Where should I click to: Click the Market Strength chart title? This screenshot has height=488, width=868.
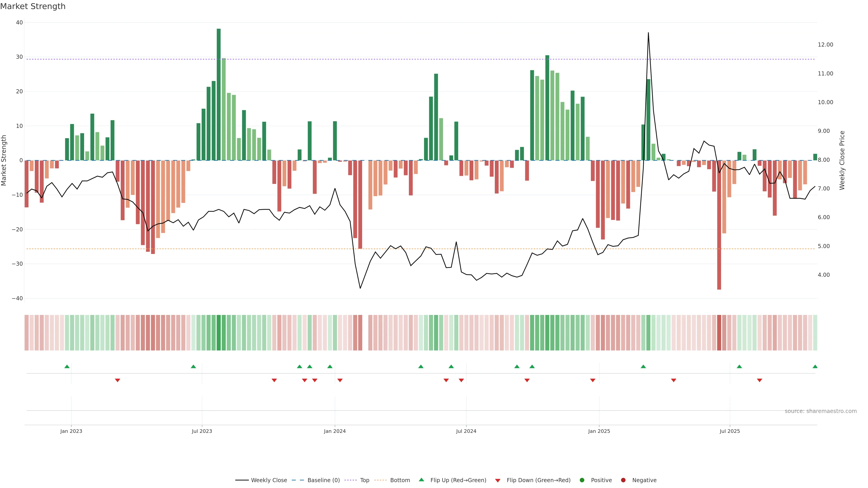pos(33,6)
